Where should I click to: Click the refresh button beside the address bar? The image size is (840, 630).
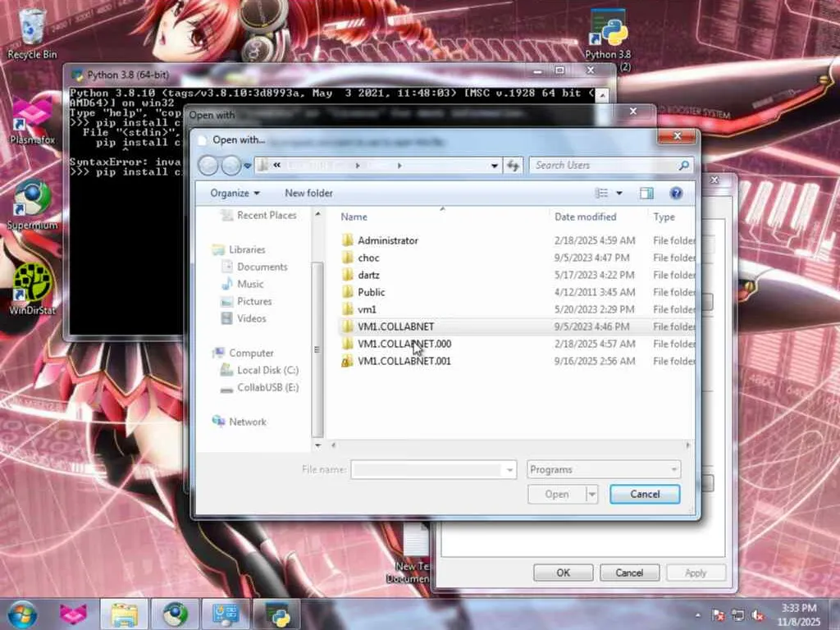pyautogui.click(x=514, y=166)
